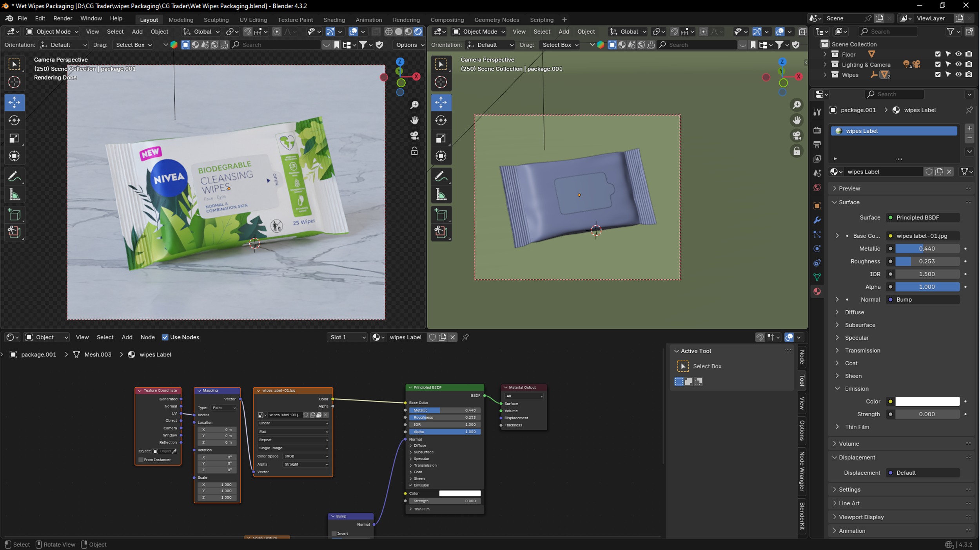The image size is (980, 550).
Task: Adjust the Metallic slider in properties
Action: click(x=927, y=248)
